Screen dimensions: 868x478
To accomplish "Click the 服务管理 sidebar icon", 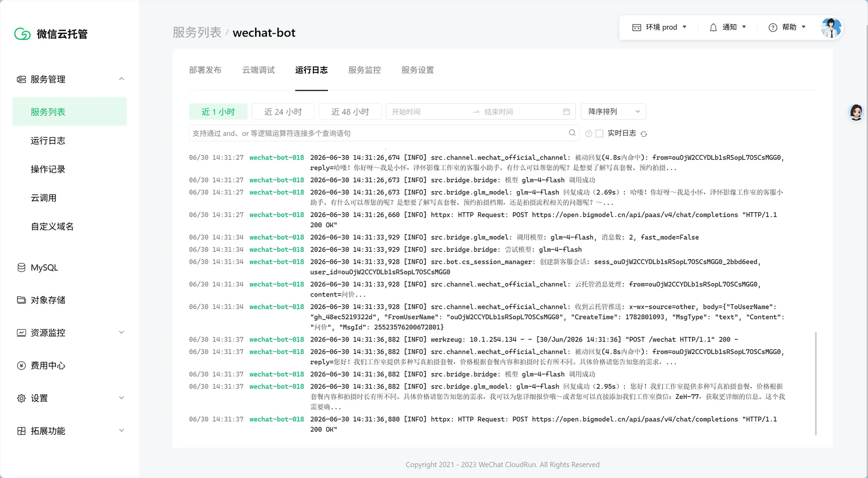I will (x=21, y=79).
